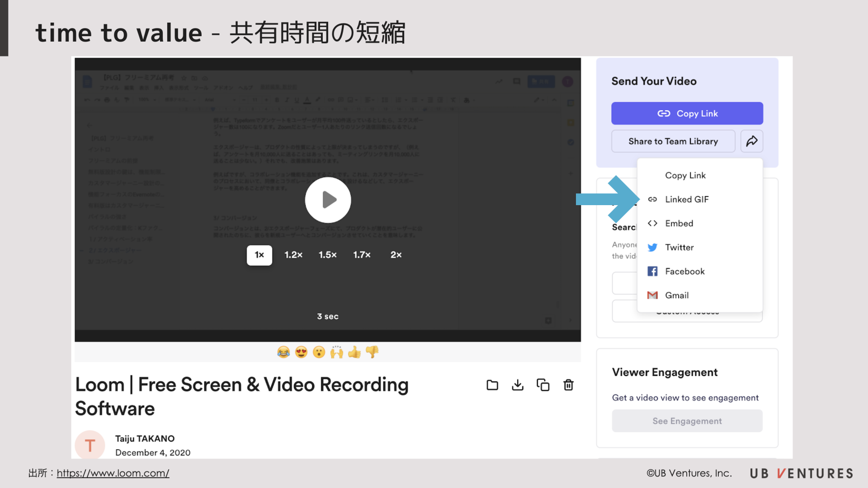Click Taiju TAKANO's avatar

click(90, 445)
